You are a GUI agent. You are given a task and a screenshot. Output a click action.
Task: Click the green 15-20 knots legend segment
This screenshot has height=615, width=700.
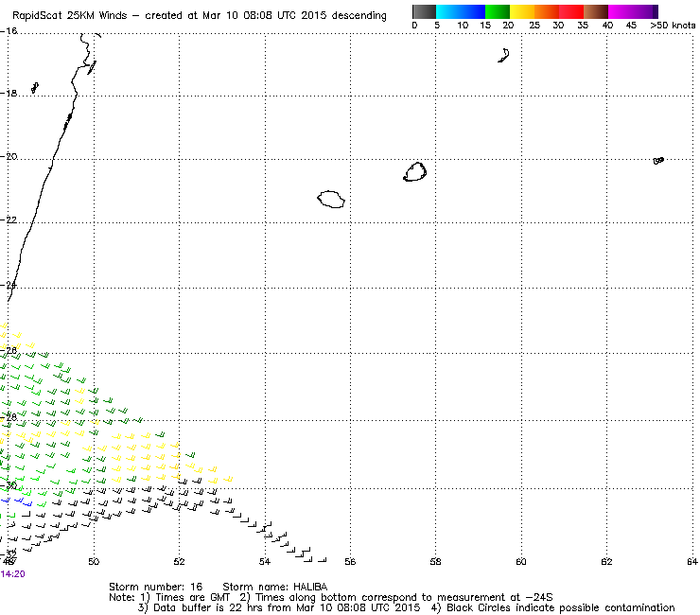[498, 11]
